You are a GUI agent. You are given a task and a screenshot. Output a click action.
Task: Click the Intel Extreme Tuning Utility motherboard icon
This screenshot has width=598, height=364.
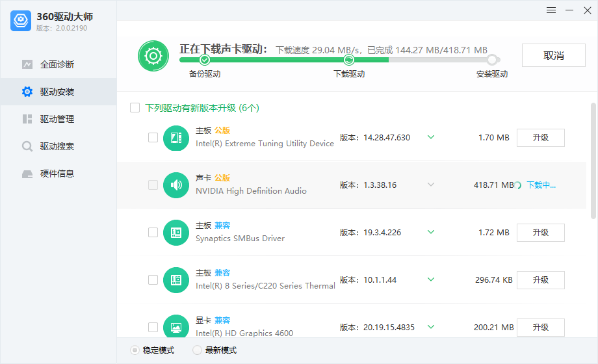click(x=175, y=138)
